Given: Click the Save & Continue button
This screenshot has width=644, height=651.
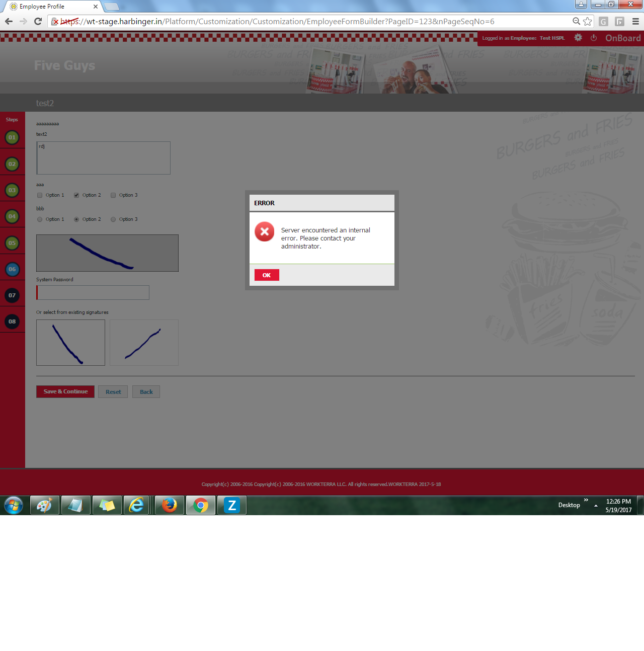Looking at the screenshot, I should [x=65, y=391].
